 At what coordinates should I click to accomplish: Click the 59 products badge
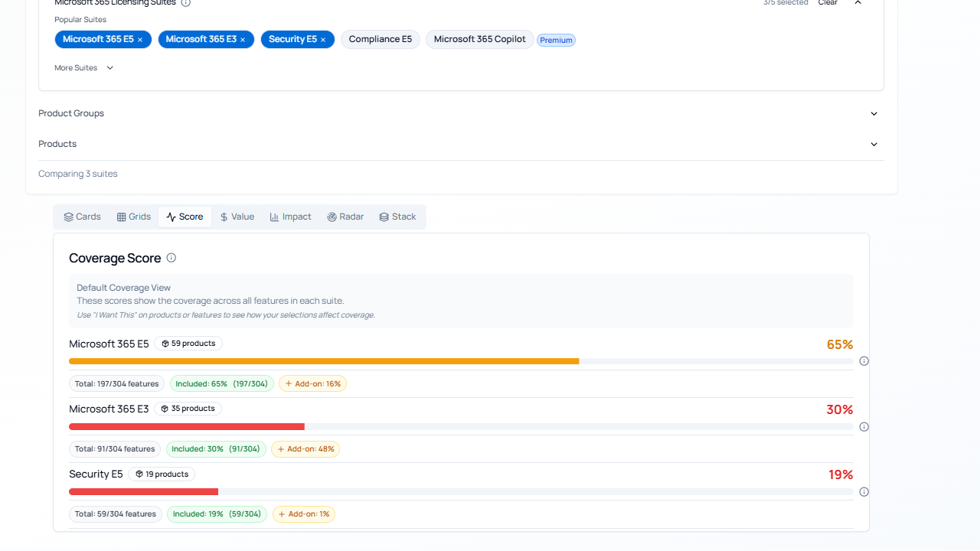click(x=188, y=344)
